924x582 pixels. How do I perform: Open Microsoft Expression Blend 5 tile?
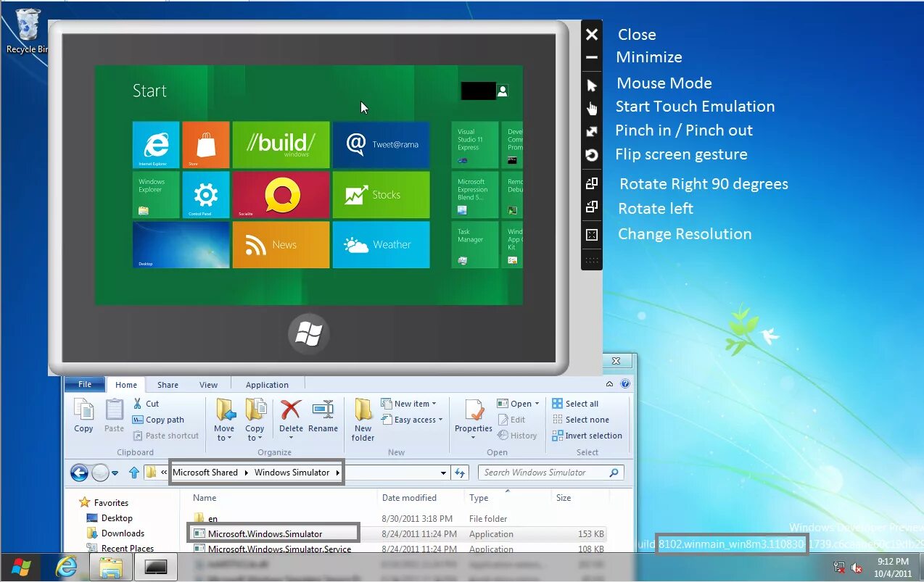[475, 195]
